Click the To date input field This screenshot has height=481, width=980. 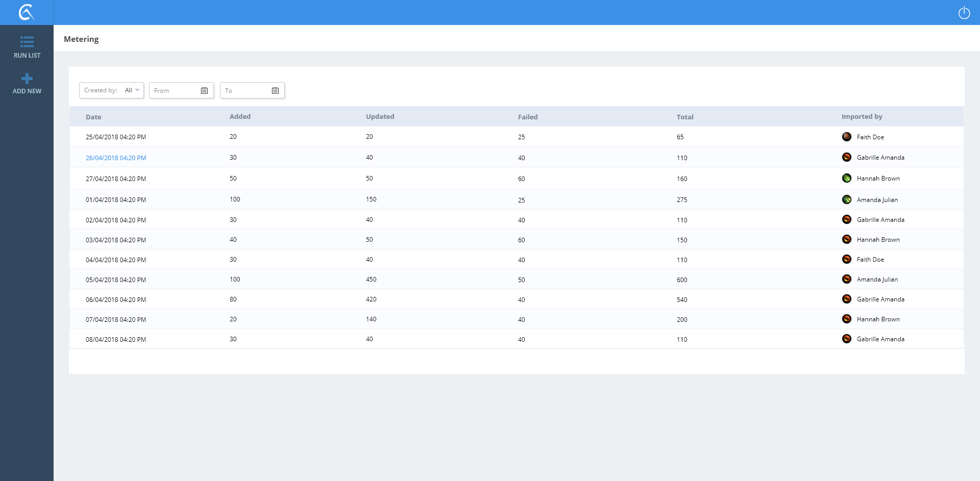point(246,91)
